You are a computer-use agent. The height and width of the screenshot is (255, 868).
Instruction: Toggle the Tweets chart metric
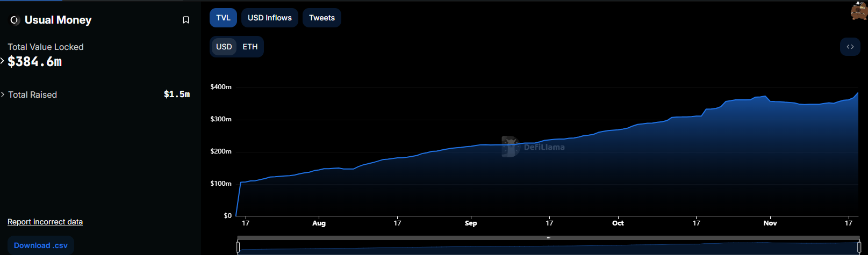tap(322, 18)
